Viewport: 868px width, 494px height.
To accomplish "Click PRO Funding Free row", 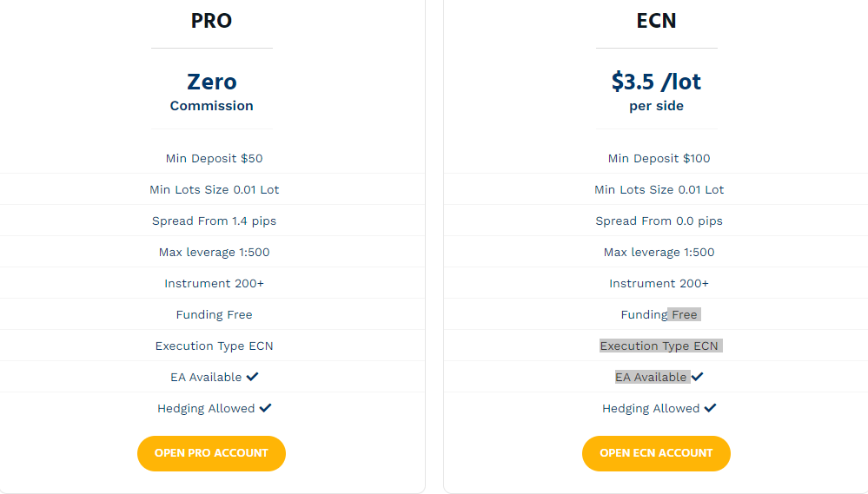I will 215,315.
